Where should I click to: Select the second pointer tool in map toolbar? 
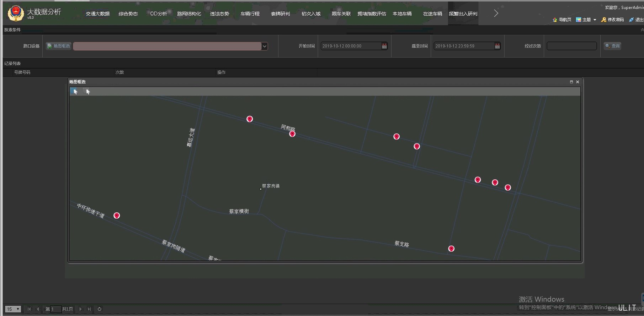(87, 92)
